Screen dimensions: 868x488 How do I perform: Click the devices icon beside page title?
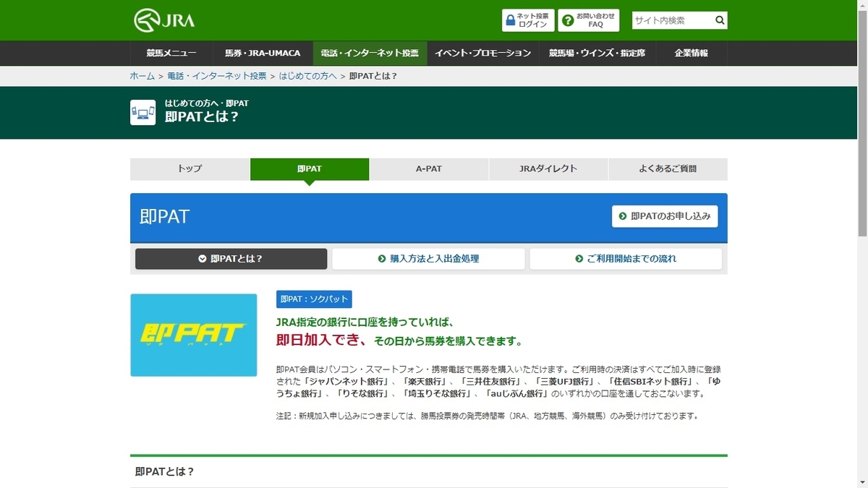point(143,113)
